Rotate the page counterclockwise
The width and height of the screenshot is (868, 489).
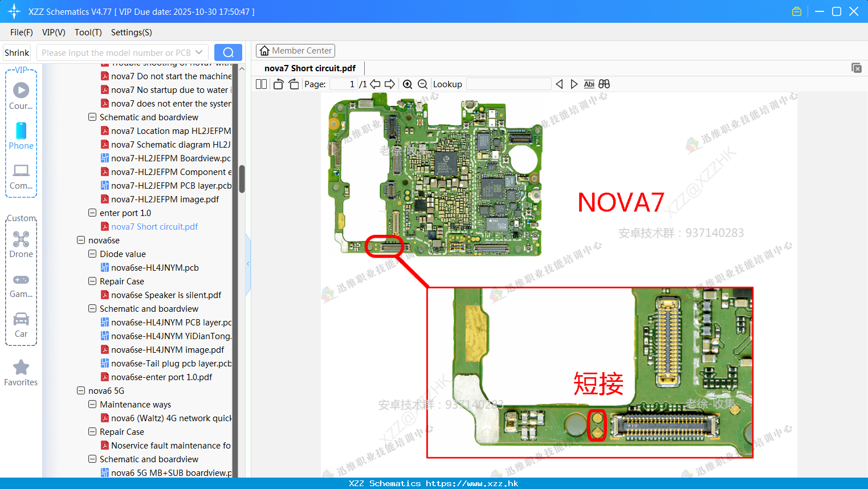[278, 84]
